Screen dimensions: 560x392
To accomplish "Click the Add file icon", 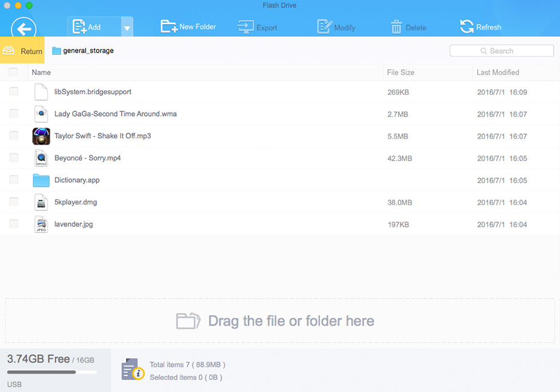I will [x=79, y=27].
